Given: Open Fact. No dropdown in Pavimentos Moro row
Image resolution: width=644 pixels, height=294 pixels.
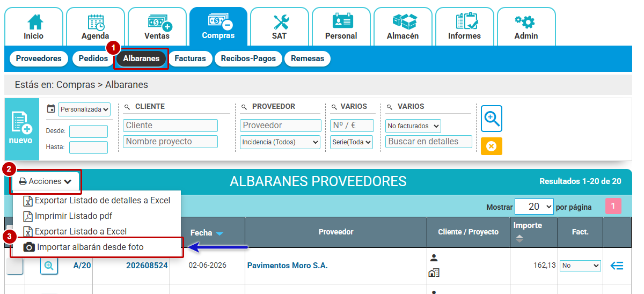Looking at the screenshot, I should click(x=580, y=266).
